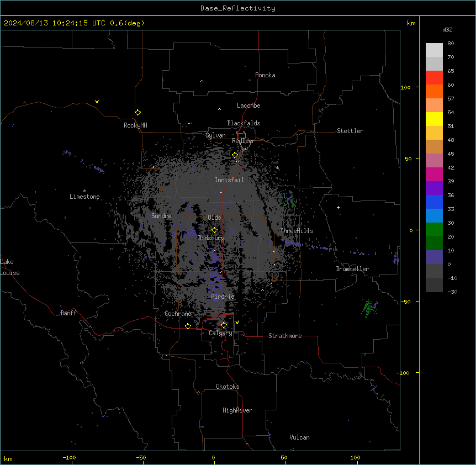
Task: Click the ThreeHills town label
Action: pos(297,231)
